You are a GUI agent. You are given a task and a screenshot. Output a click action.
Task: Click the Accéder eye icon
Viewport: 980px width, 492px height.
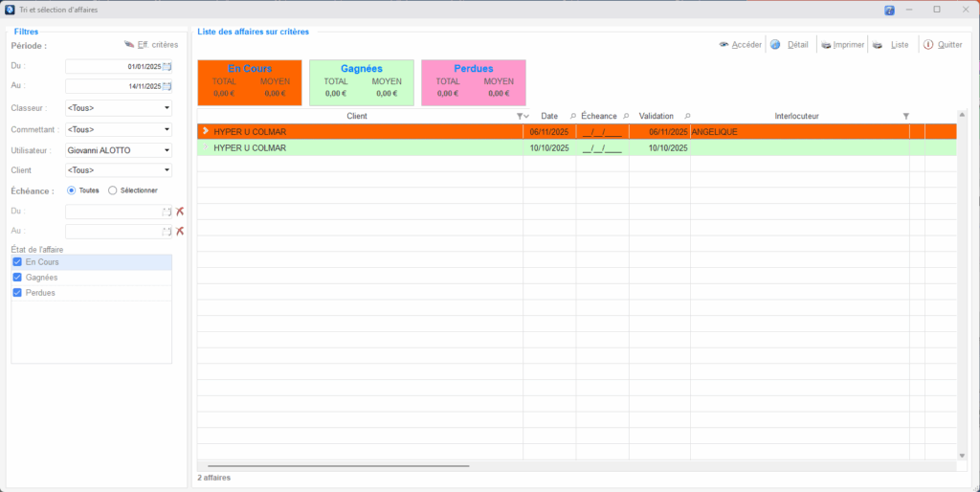[x=724, y=45]
